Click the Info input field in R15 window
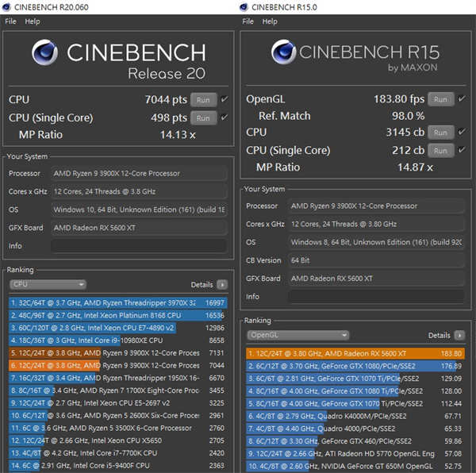Image resolution: width=476 pixels, height=473 pixels. coord(376,297)
